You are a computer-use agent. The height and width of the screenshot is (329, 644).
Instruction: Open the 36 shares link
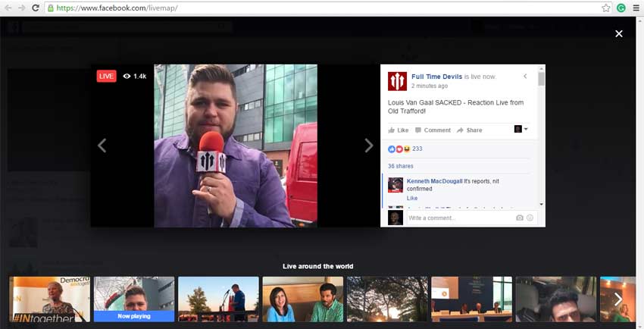pyautogui.click(x=401, y=166)
